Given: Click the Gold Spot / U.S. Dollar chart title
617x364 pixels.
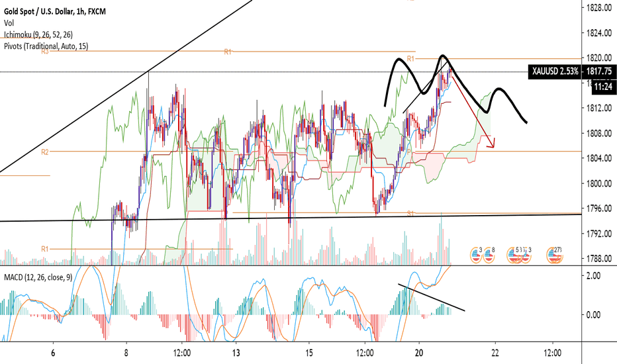Looking at the screenshot, I should tap(55, 12).
